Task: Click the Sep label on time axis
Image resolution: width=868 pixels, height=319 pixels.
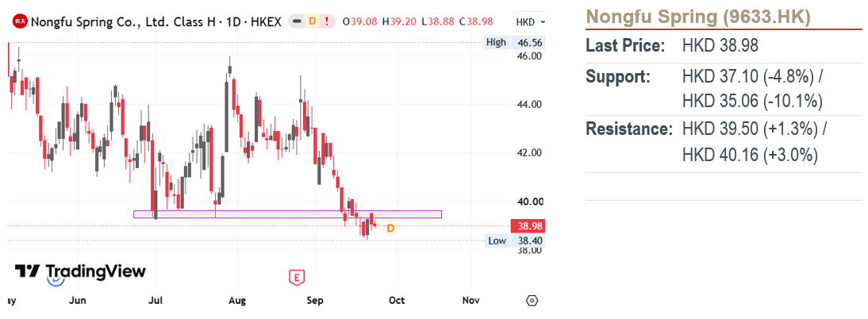Action: tap(314, 301)
